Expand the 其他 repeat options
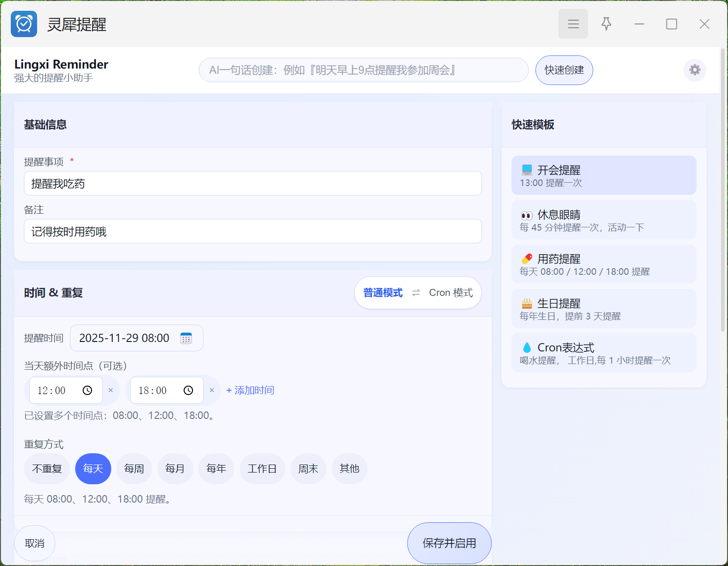 coord(349,469)
